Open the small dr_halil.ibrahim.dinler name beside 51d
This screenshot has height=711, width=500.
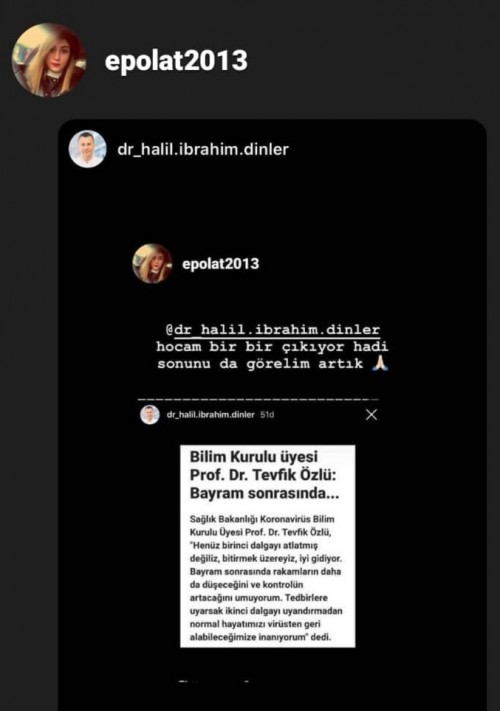click(211, 414)
